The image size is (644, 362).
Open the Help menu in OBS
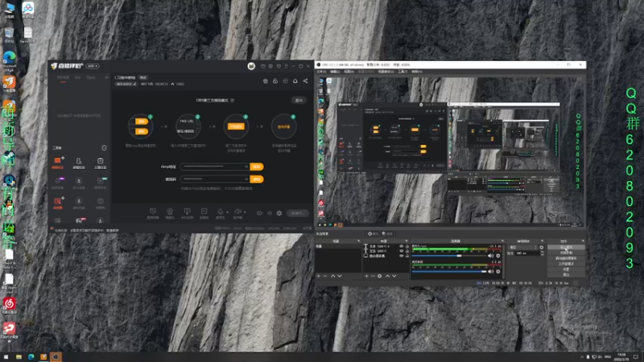416,72
